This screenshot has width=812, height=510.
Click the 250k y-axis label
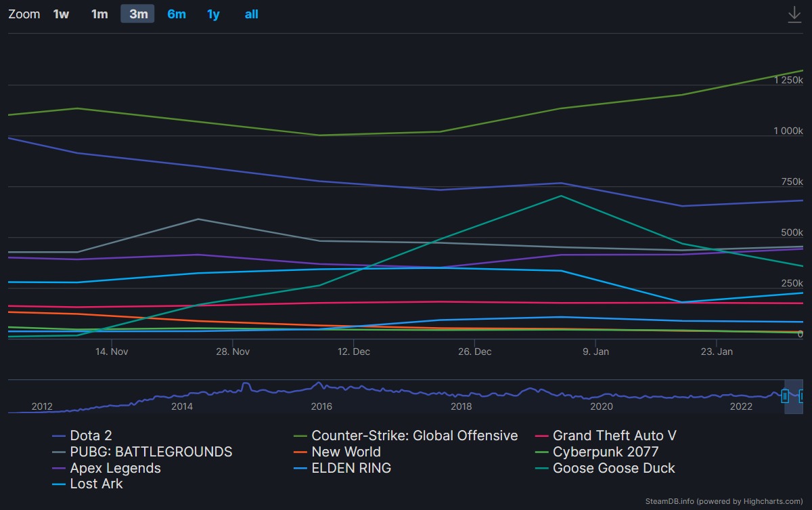click(x=792, y=283)
